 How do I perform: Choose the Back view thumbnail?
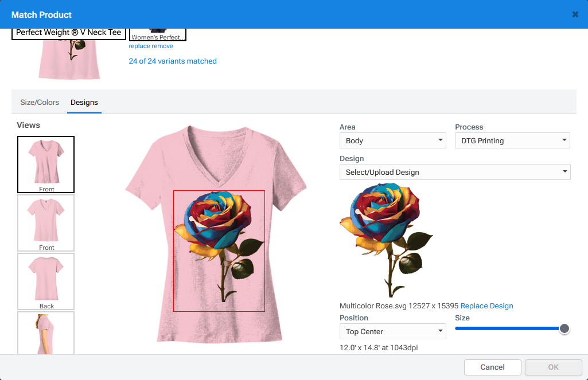click(46, 281)
